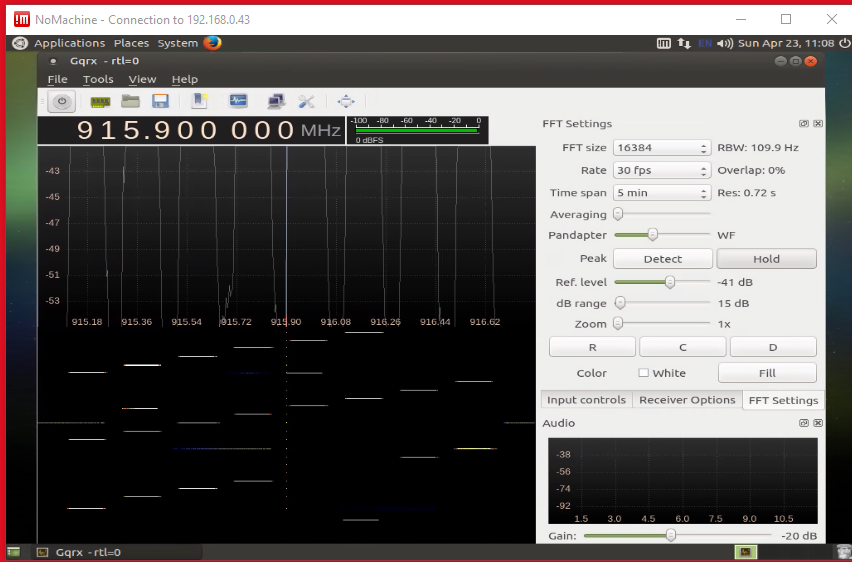Click the EN keyboard layout indicator

(705, 43)
